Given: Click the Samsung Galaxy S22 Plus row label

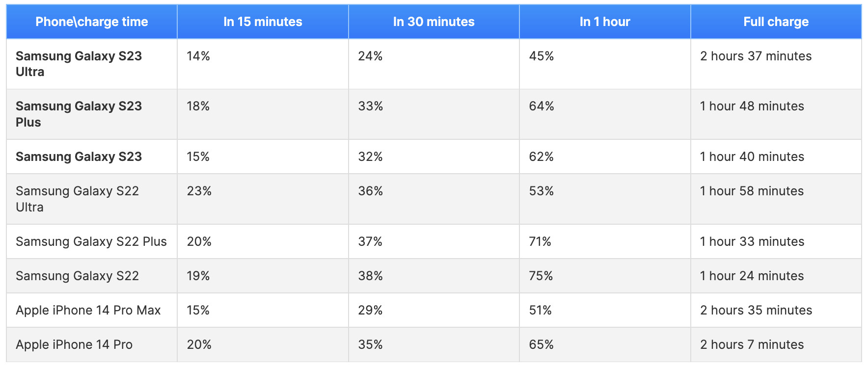Looking at the screenshot, I should [91, 241].
